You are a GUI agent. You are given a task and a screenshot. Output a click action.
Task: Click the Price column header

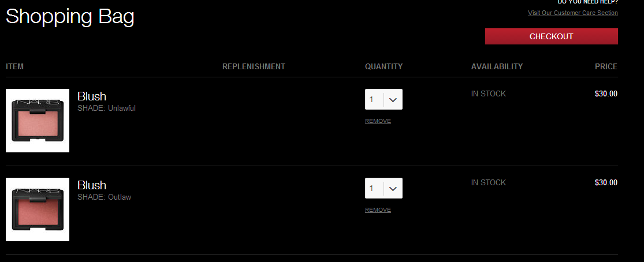[x=606, y=66]
